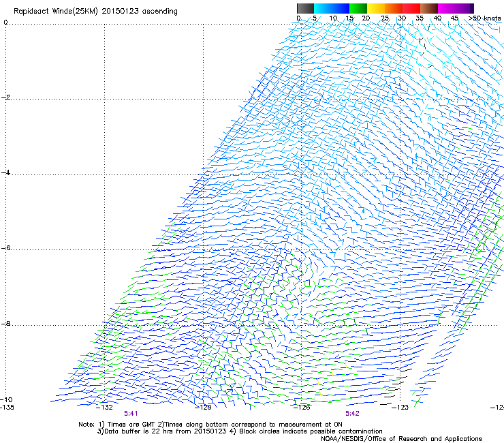Click the green 15-20 knots legend swatch
Viewport: 504px width, 443px height.
358,8
